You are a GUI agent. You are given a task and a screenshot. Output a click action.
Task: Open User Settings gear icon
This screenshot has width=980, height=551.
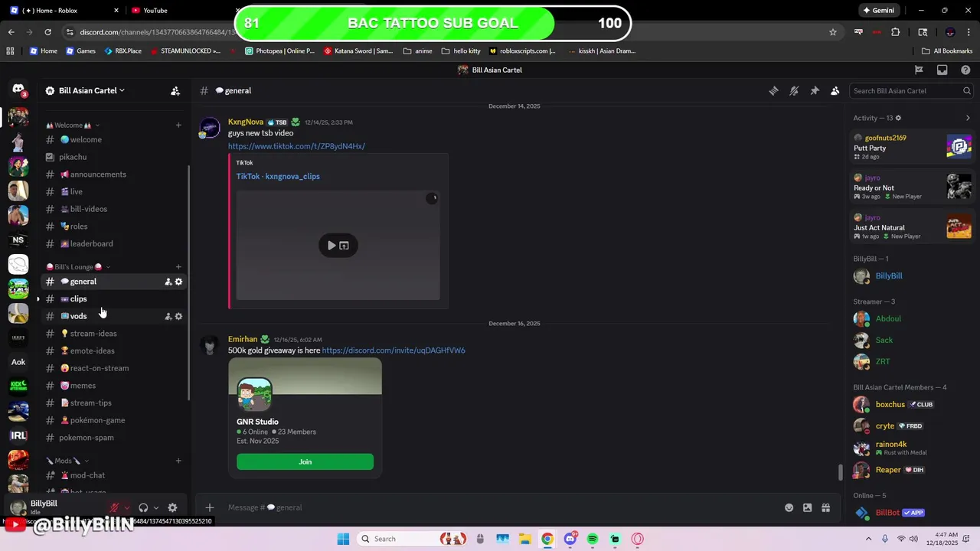[x=172, y=507]
